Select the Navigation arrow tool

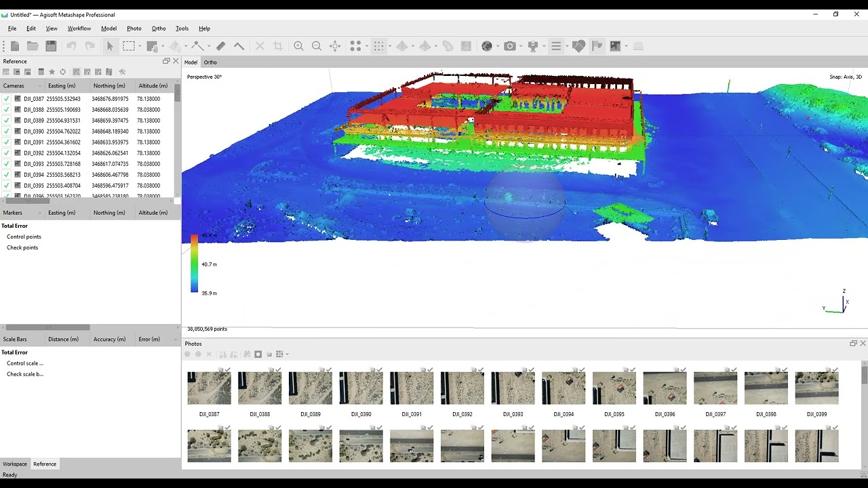110,46
